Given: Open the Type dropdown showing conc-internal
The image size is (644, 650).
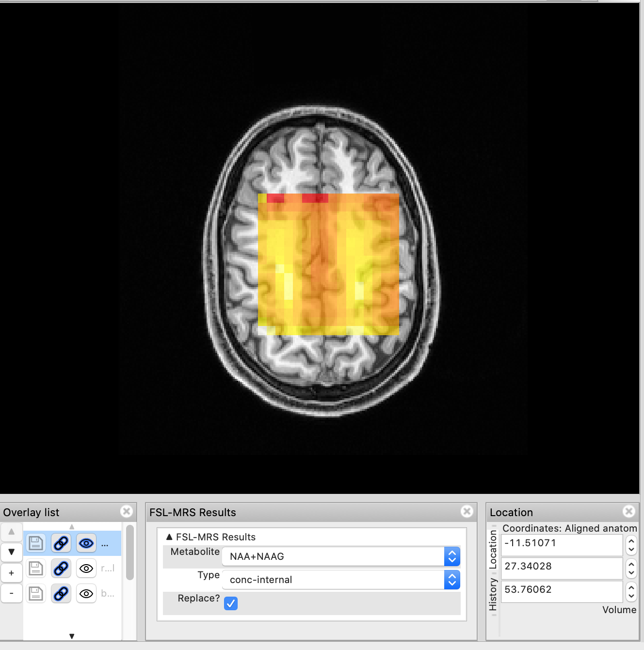Looking at the screenshot, I should point(340,580).
